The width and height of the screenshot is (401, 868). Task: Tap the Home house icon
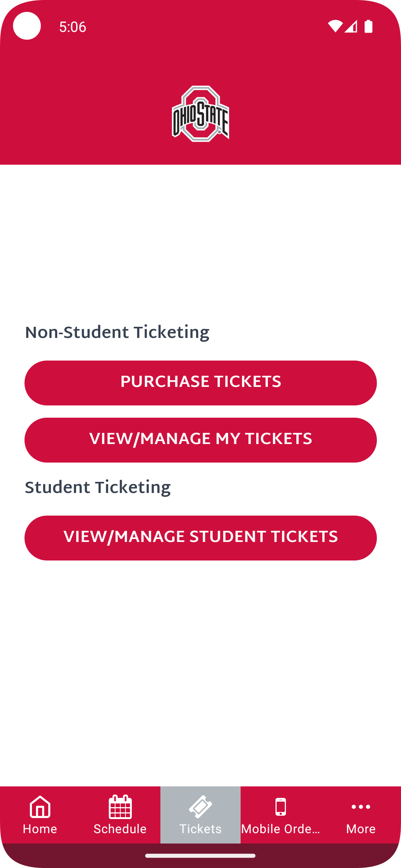[x=40, y=806]
